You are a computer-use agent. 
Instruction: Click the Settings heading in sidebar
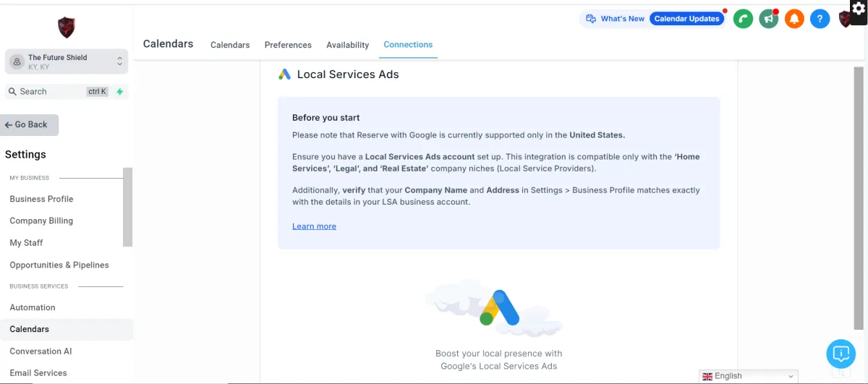25,155
